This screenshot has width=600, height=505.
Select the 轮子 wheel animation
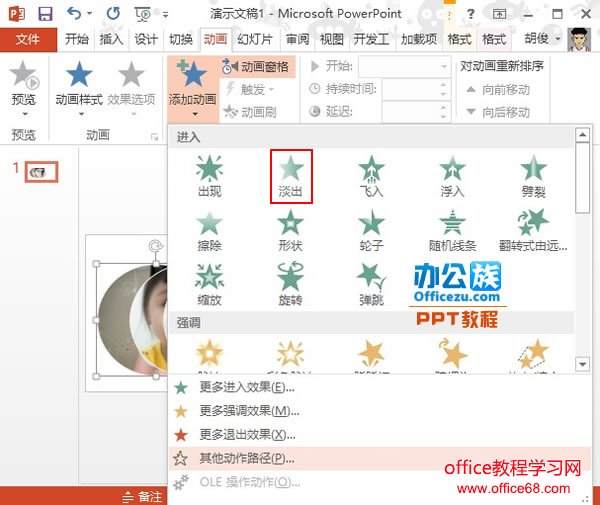click(x=372, y=231)
